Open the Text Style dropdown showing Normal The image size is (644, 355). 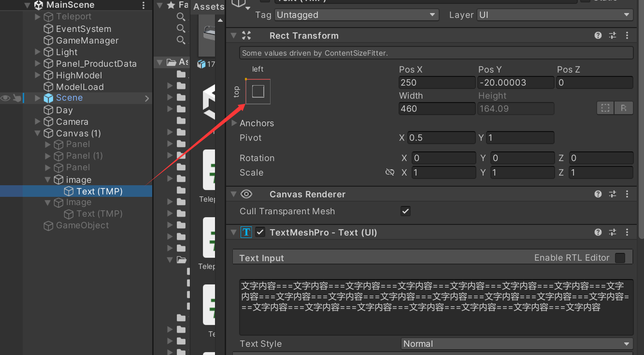point(517,344)
